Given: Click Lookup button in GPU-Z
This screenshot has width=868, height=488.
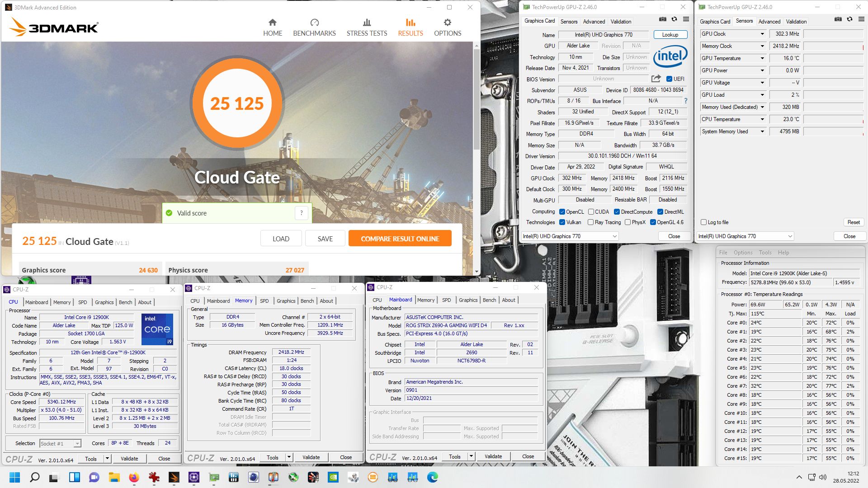Looking at the screenshot, I should click(670, 35).
